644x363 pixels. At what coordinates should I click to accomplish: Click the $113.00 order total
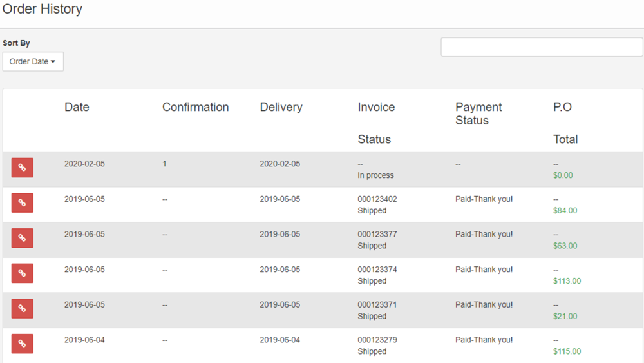pos(567,281)
